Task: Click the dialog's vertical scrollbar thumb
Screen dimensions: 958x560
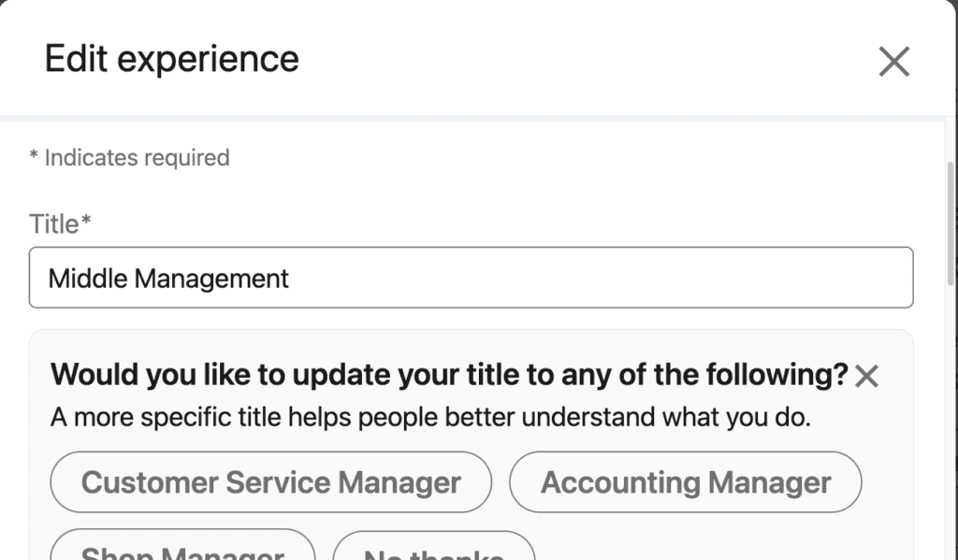Action: pyautogui.click(x=951, y=223)
